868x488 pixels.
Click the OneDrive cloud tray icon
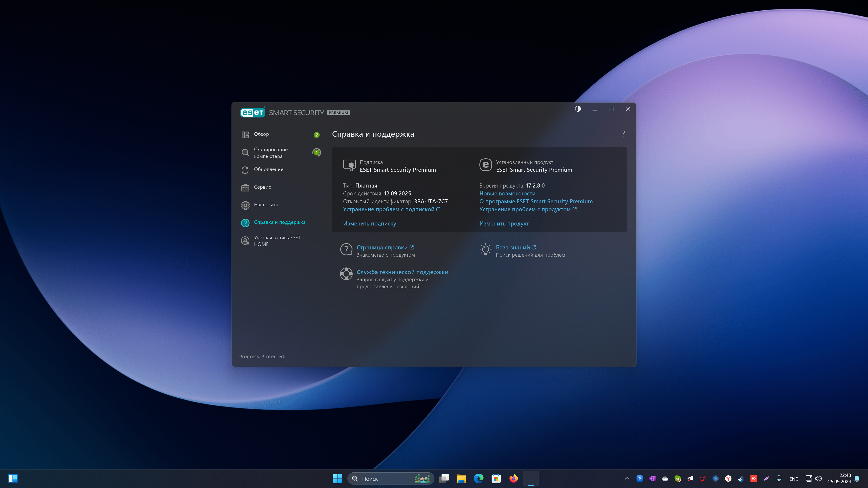point(665,479)
